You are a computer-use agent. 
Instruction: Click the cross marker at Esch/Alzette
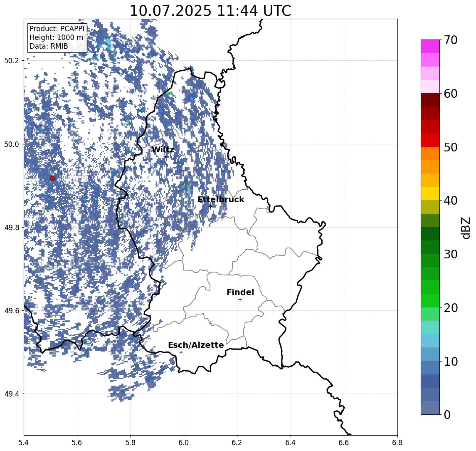coord(181,352)
